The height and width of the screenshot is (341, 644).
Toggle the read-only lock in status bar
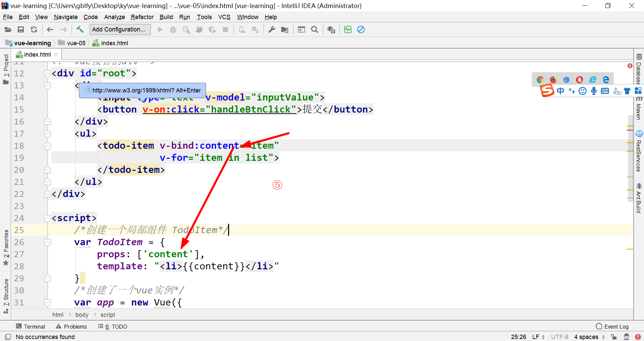click(x=614, y=337)
